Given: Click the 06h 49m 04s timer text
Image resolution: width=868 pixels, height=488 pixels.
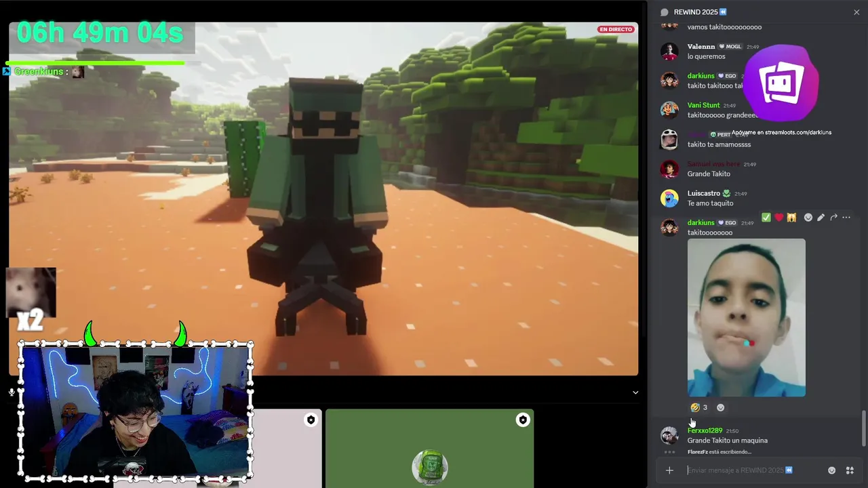Looking at the screenshot, I should tap(100, 33).
